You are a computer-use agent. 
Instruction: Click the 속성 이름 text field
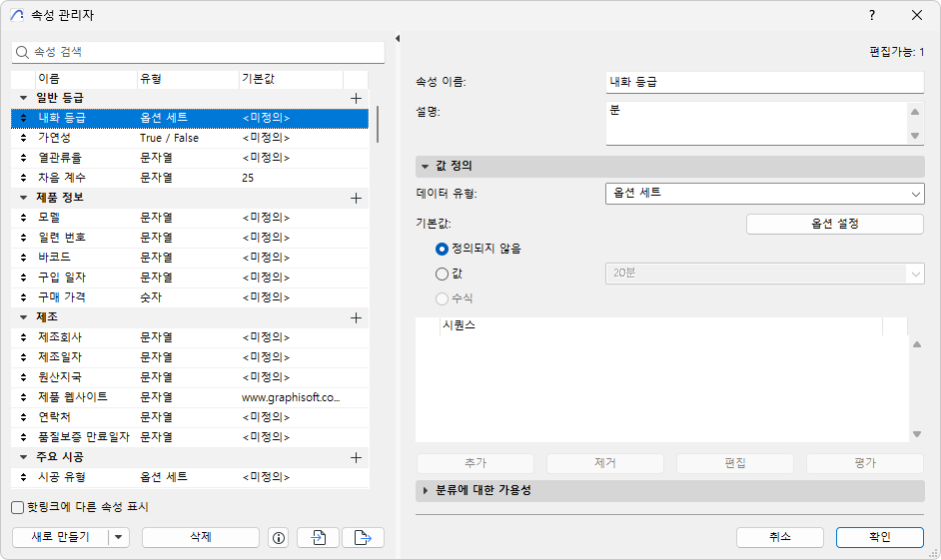764,82
